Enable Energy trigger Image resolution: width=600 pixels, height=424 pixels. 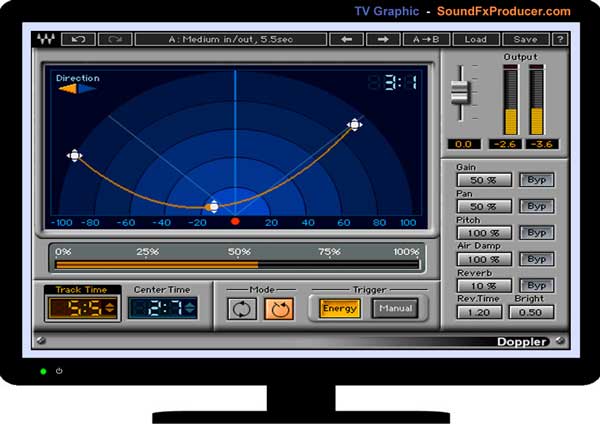click(x=339, y=308)
